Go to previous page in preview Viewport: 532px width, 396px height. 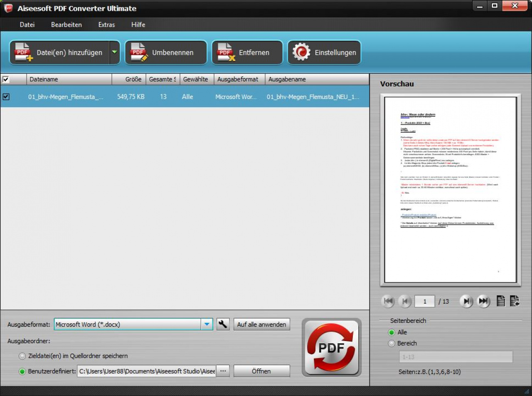click(404, 302)
